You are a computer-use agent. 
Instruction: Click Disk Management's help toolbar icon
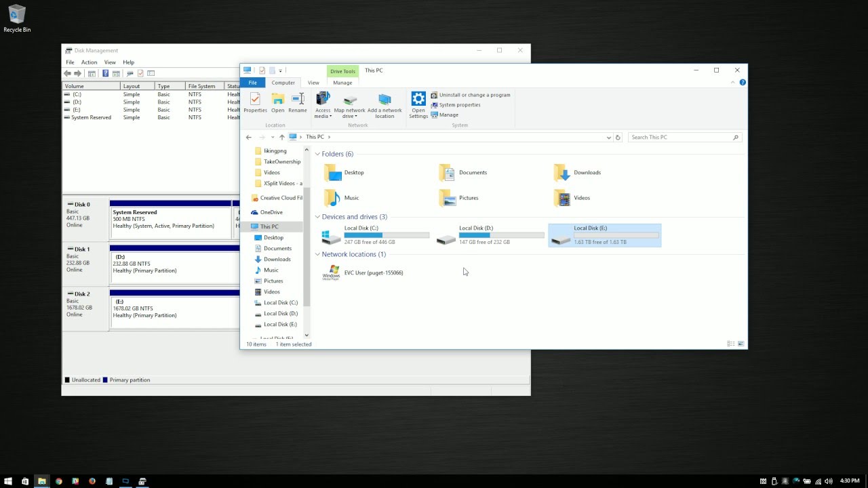106,73
